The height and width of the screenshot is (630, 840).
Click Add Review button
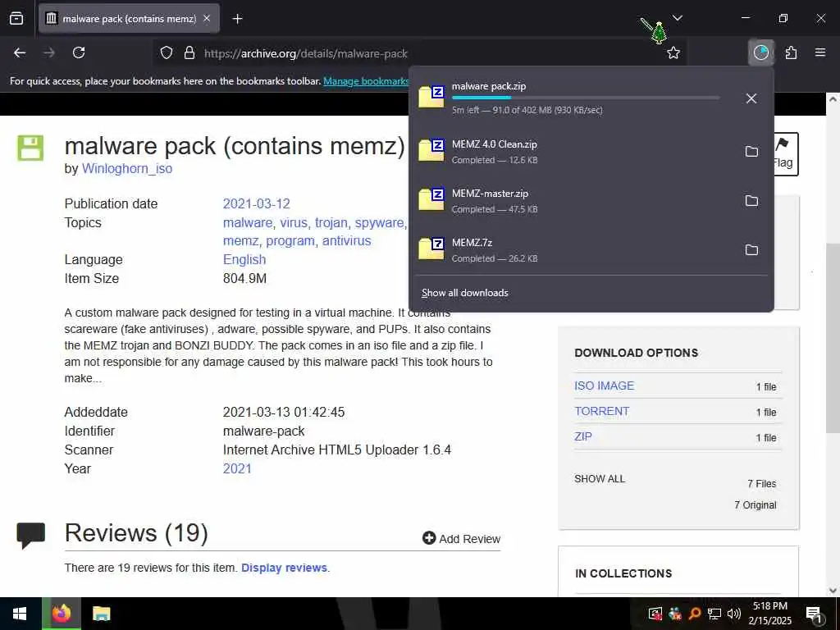pos(461,538)
